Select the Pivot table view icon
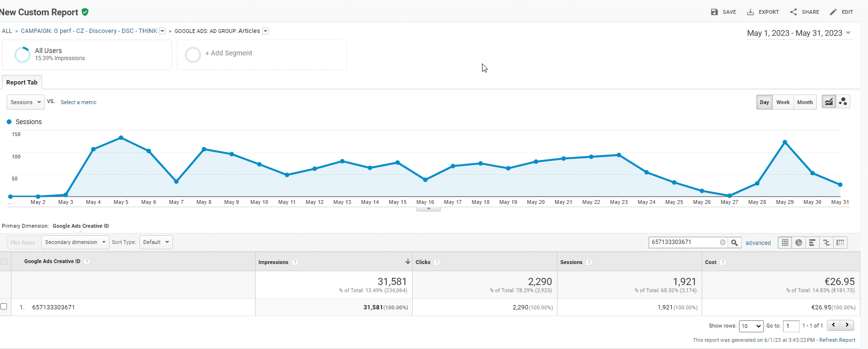868x349 pixels. pyautogui.click(x=840, y=243)
